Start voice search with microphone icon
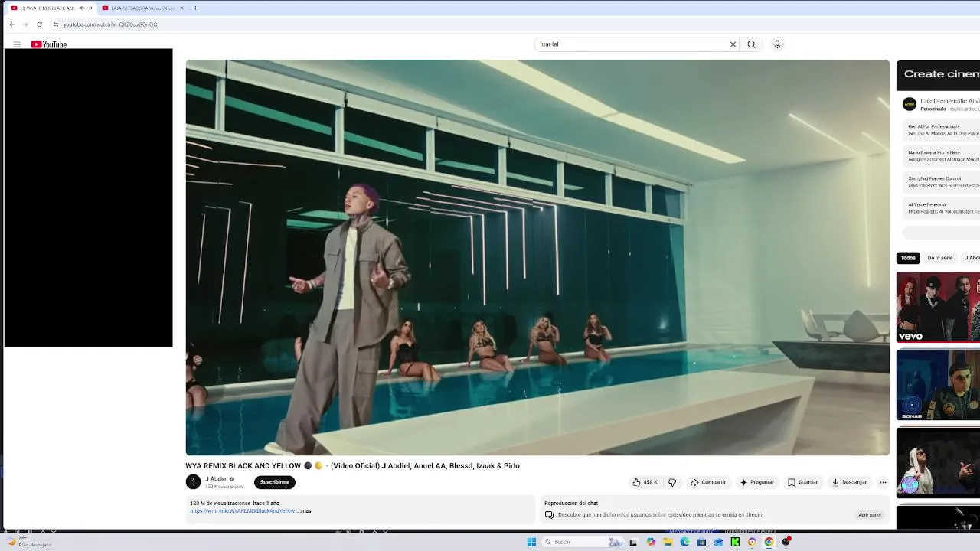Viewport: 980px width, 551px height. click(777, 44)
